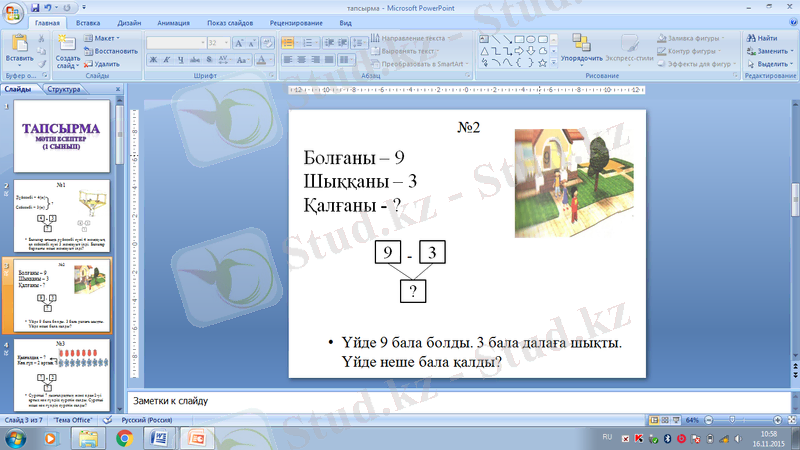Open Google Chrome from the taskbar
Viewport: 800px width, 450px height.
coord(126,438)
